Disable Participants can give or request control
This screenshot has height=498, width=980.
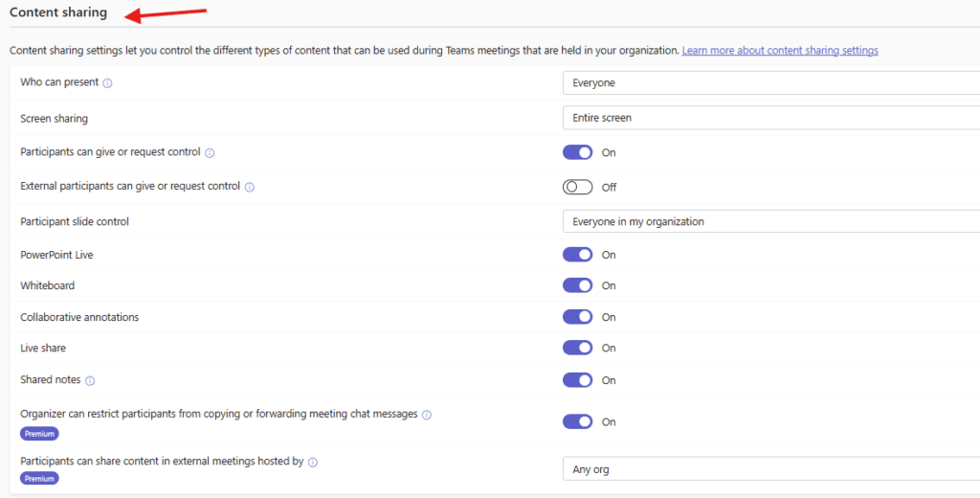click(x=578, y=152)
